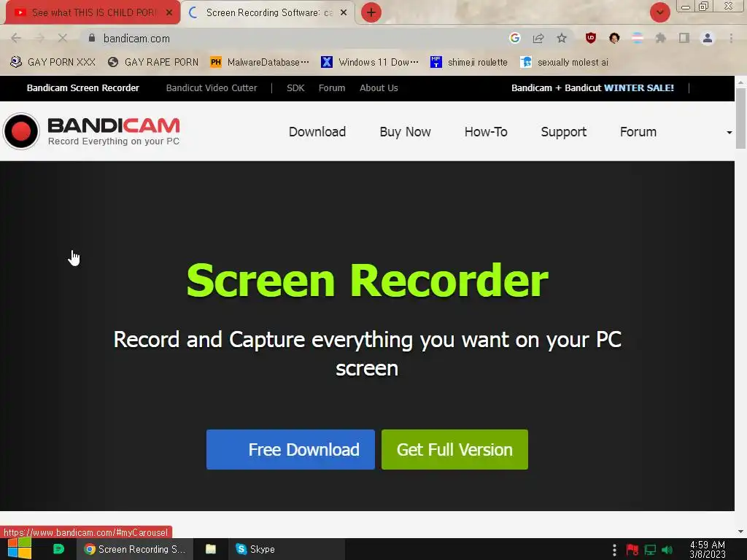Open a new tab with the plus button
The height and width of the screenshot is (560, 747).
pos(371,12)
